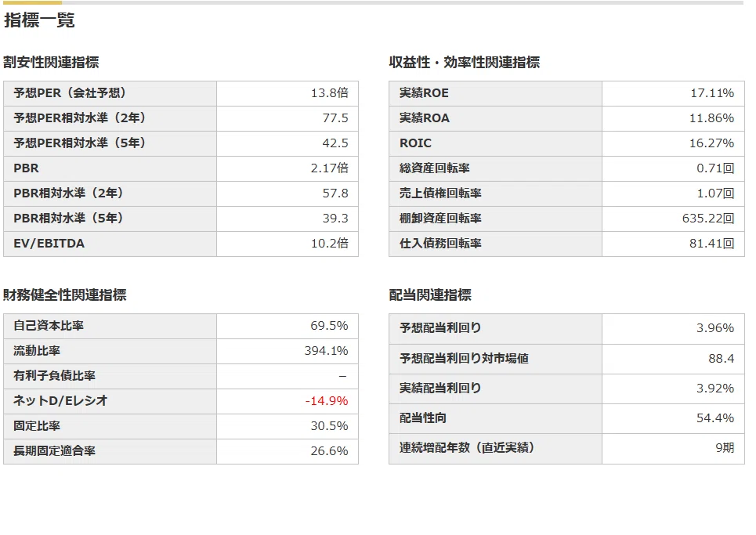
Task: Select the EV/EBITDA row label
Action: pyautogui.click(x=49, y=244)
